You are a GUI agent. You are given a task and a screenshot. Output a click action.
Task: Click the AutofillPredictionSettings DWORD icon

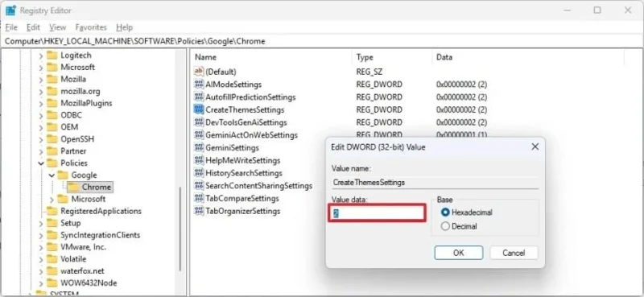tap(199, 97)
